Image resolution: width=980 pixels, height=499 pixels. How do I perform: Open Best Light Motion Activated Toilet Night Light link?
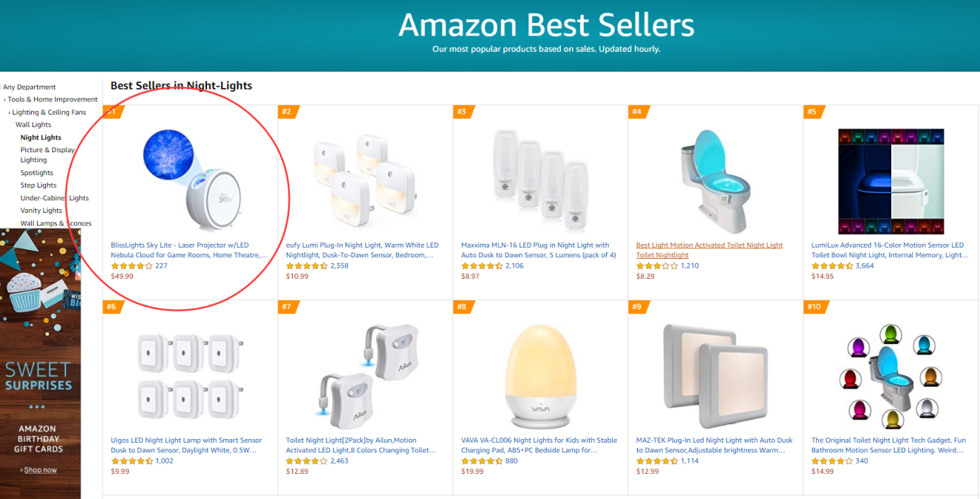pyautogui.click(x=709, y=245)
